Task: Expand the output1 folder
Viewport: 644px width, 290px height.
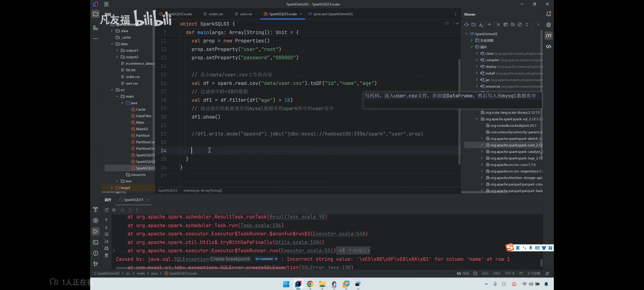Action: point(117,50)
